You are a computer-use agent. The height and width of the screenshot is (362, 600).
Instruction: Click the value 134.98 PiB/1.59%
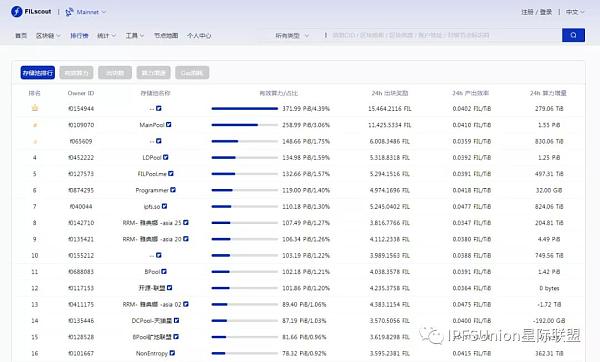pos(306,158)
